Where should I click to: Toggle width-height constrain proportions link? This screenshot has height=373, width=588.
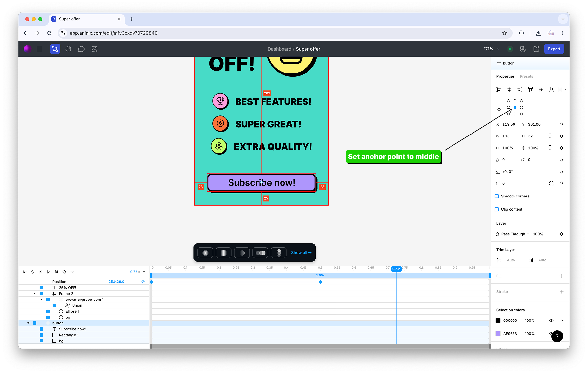[550, 136]
